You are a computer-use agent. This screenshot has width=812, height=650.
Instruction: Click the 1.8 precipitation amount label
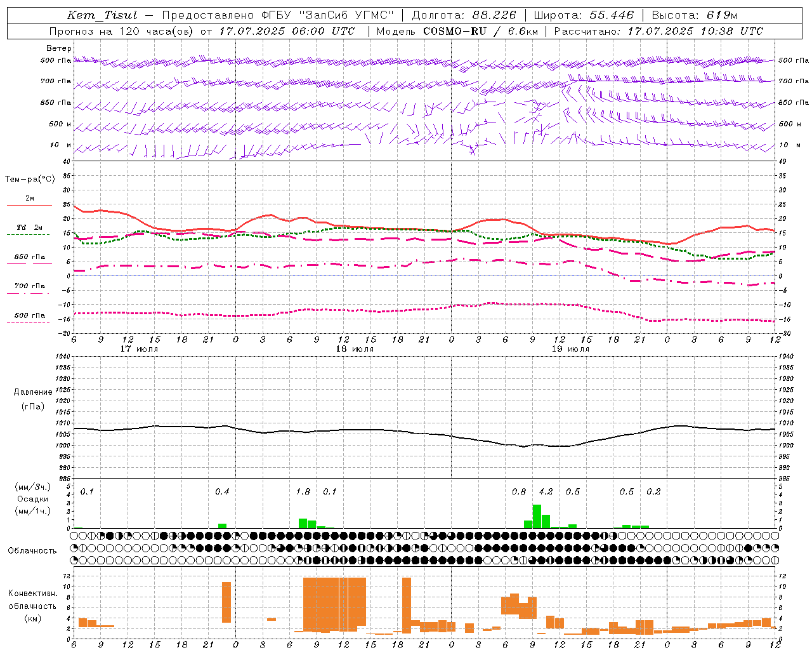coord(303,491)
